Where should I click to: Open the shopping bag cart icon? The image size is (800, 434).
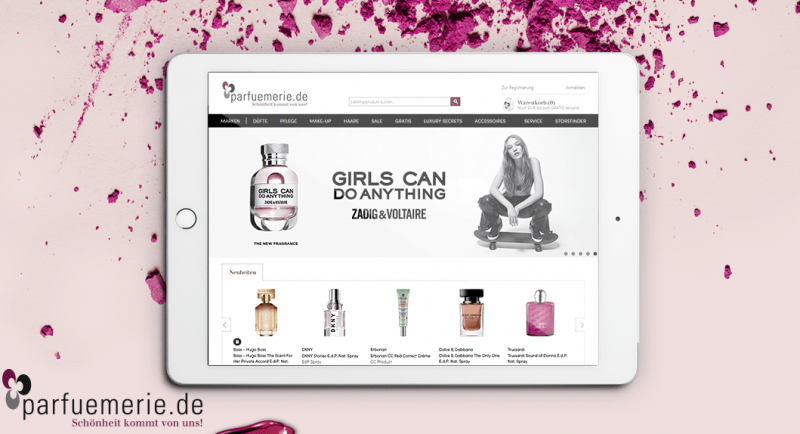[508, 105]
